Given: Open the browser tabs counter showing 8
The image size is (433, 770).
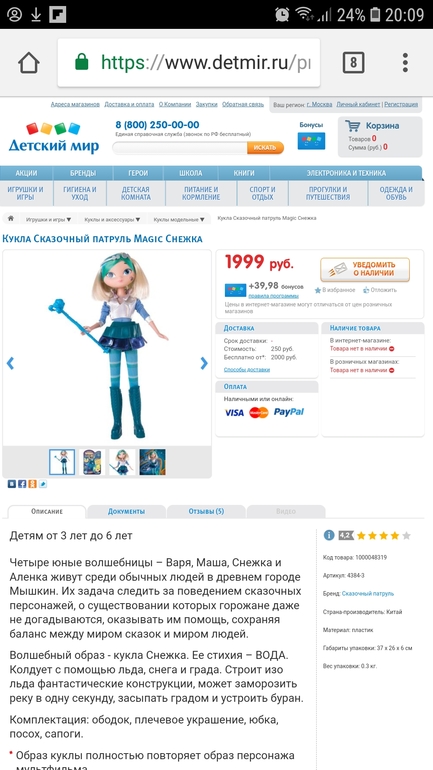Looking at the screenshot, I should coord(353,63).
